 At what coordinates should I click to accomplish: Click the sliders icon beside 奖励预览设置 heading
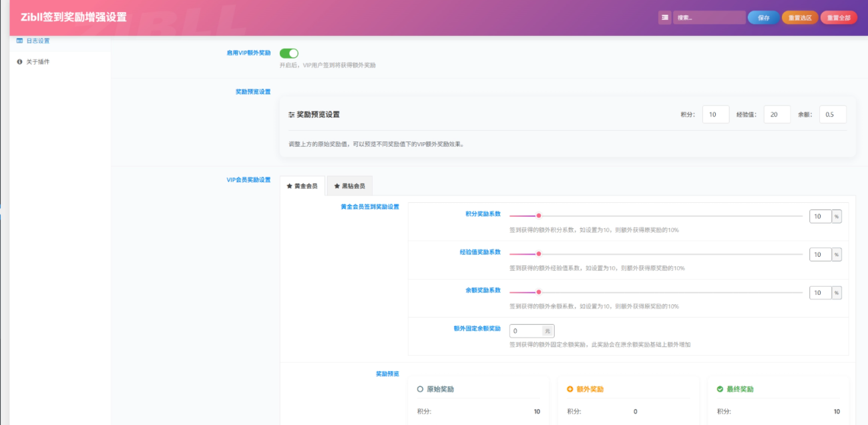[291, 115]
